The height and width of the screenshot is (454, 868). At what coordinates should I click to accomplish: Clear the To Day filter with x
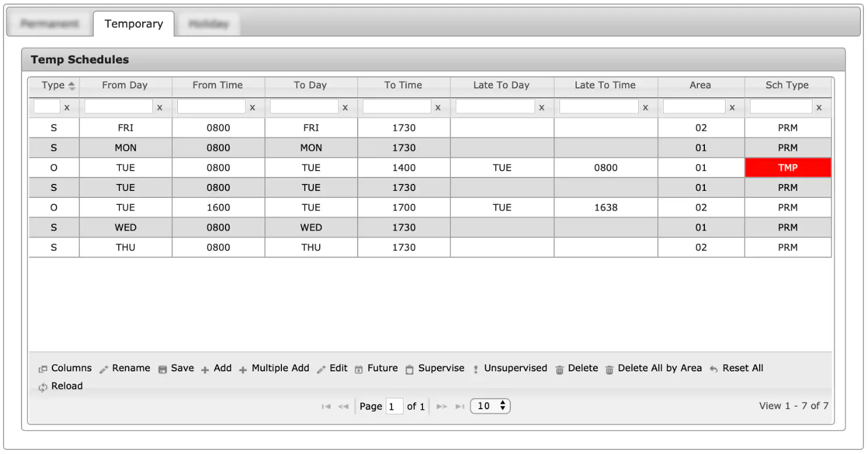345,108
